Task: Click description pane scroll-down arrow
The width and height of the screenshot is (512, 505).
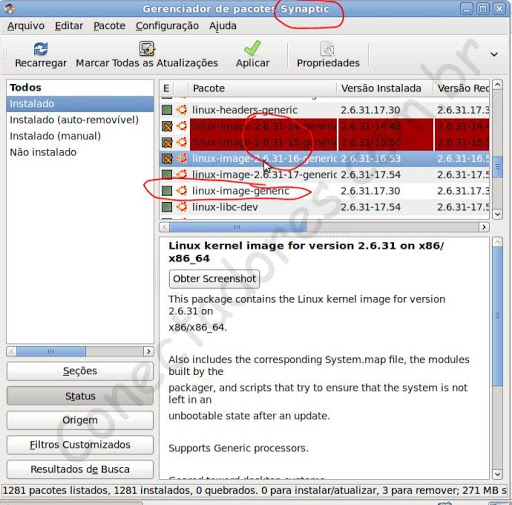Action: (x=497, y=474)
